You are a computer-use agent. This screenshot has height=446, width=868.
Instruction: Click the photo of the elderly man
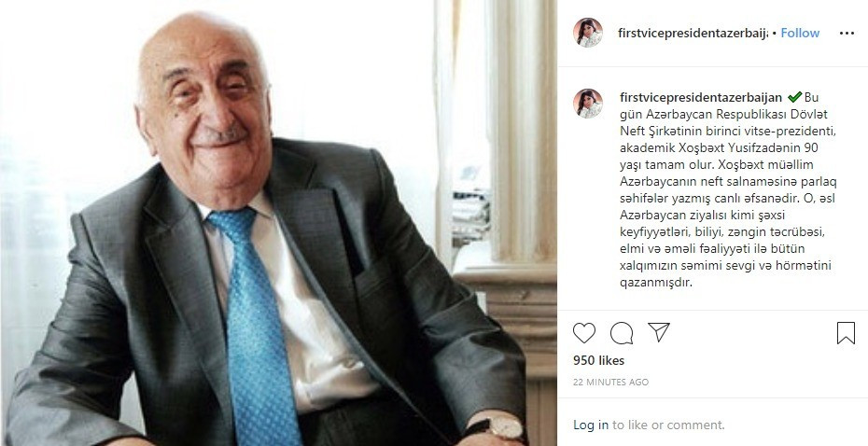coord(278,223)
